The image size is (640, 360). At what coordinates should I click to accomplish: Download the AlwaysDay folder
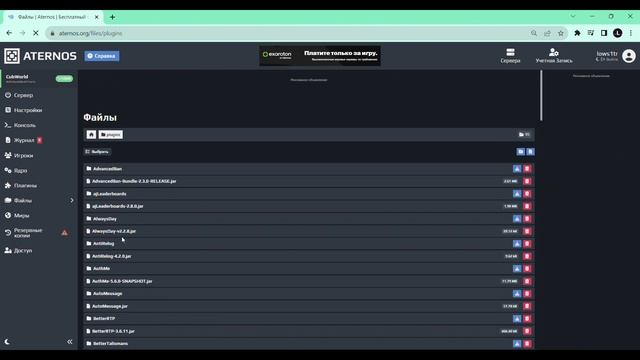[x=517, y=219]
